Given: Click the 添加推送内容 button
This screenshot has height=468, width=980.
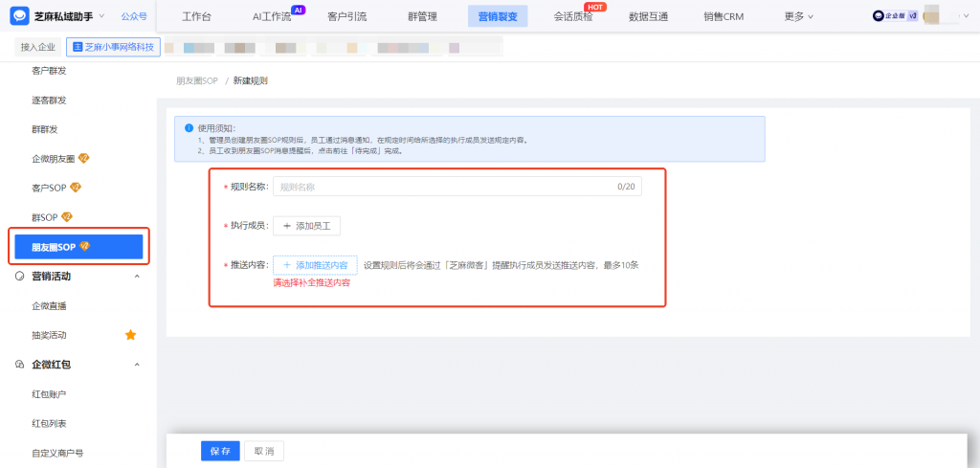Looking at the screenshot, I should click(x=315, y=265).
